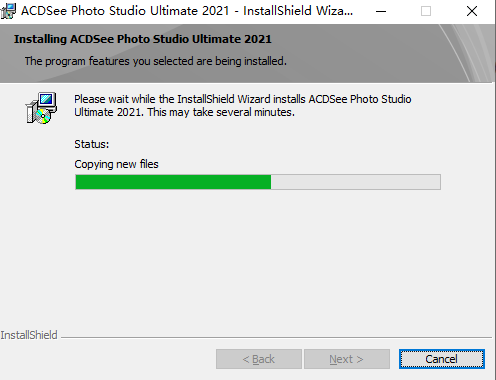Minimize the InstallShield Wizard window
This screenshot has width=496, height=380.
(381, 11)
